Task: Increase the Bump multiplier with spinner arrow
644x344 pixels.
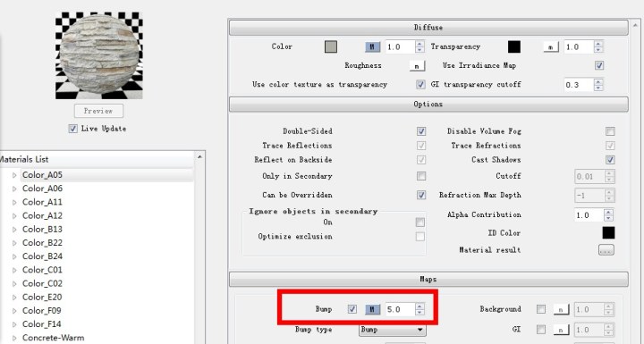Action: point(419,306)
